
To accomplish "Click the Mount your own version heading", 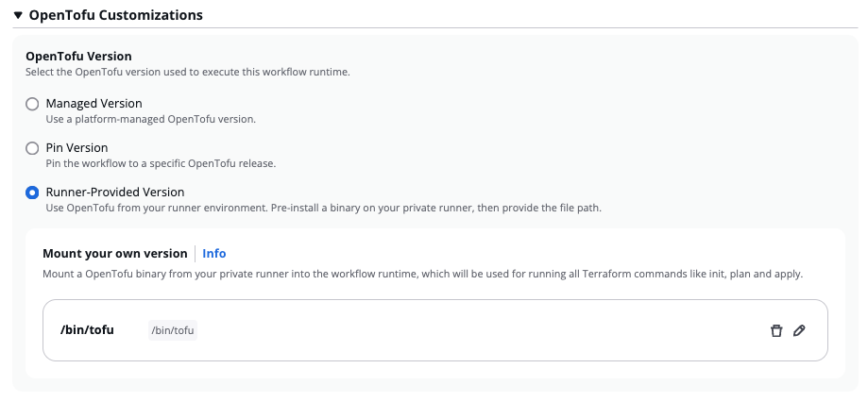I will pyautogui.click(x=115, y=253).
